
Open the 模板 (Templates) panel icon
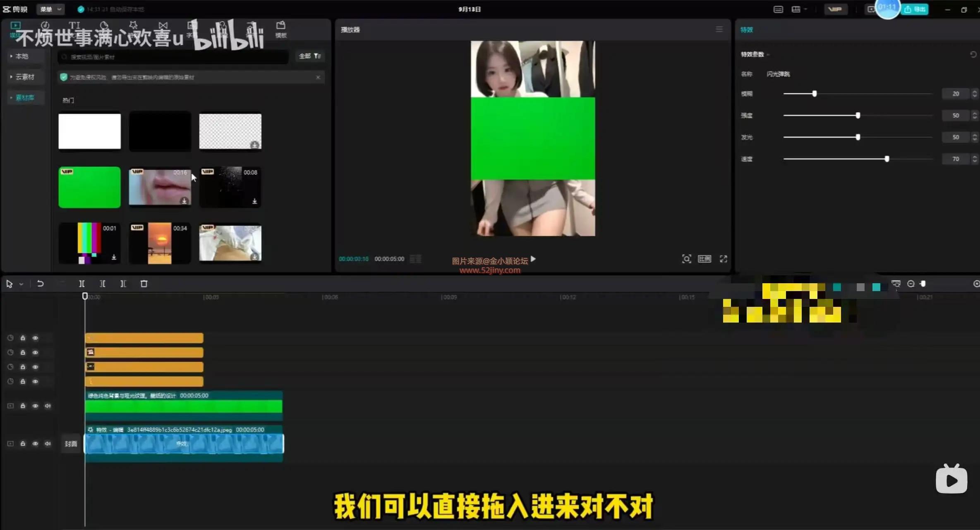pyautogui.click(x=281, y=27)
